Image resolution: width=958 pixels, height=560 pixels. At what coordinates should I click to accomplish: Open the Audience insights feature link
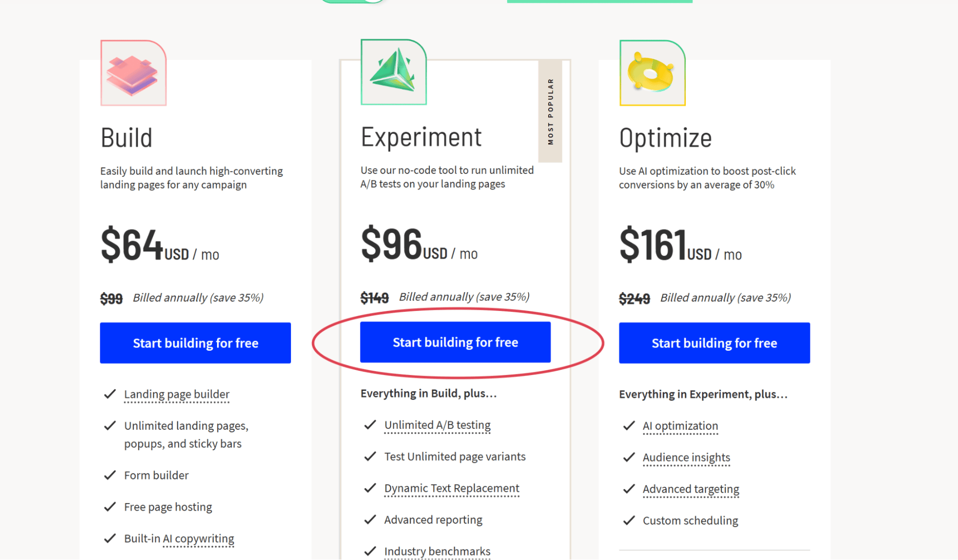(x=686, y=457)
